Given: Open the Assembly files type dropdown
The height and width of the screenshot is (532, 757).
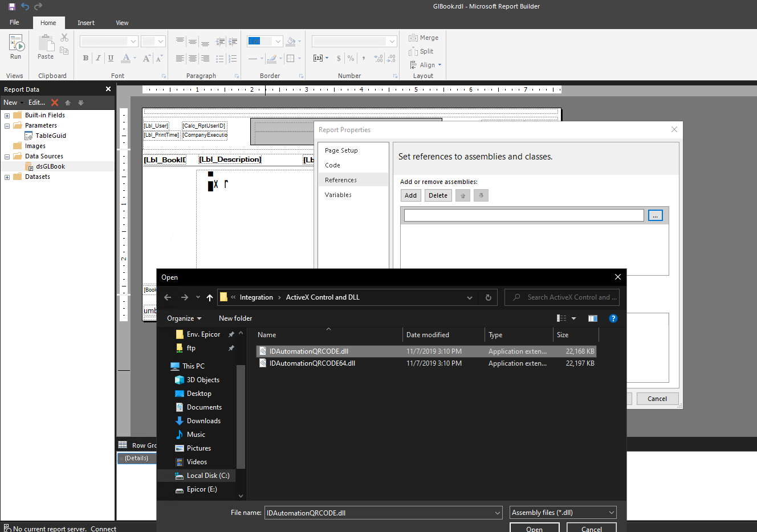Looking at the screenshot, I should pyautogui.click(x=563, y=513).
